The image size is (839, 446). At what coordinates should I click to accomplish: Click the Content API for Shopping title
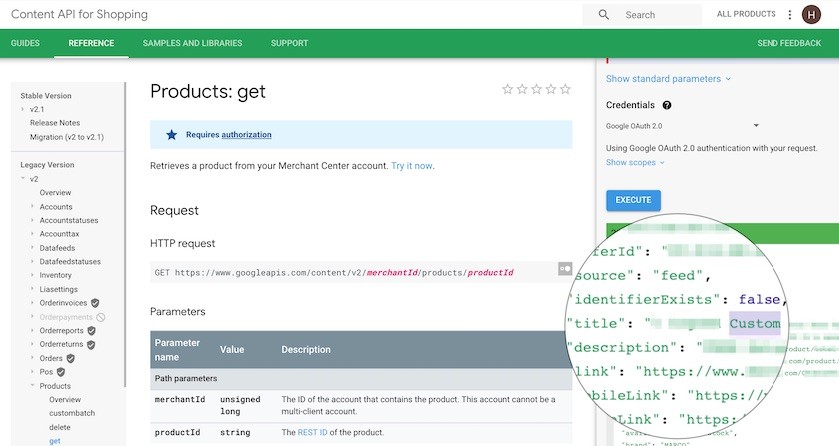pos(79,14)
